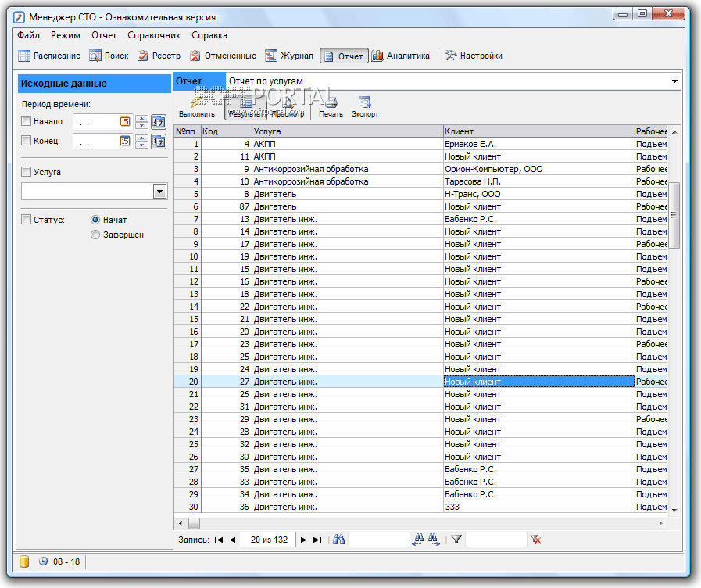Export the report via Экспорт
The height and width of the screenshot is (588, 701).
pos(365,106)
